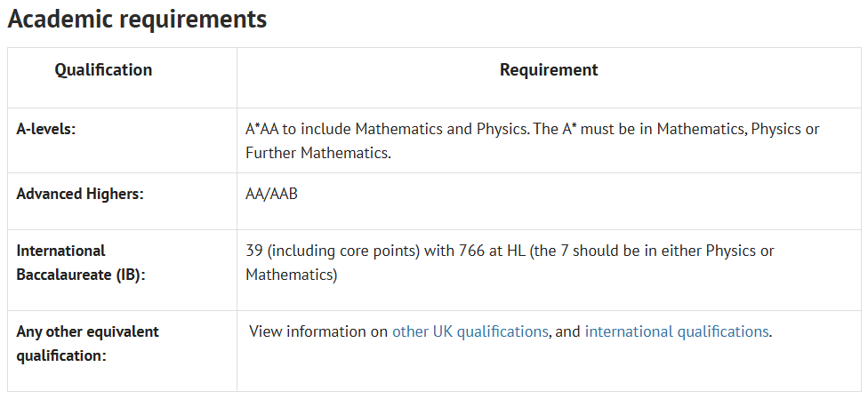Select the "Qualification" column header

[103, 70]
